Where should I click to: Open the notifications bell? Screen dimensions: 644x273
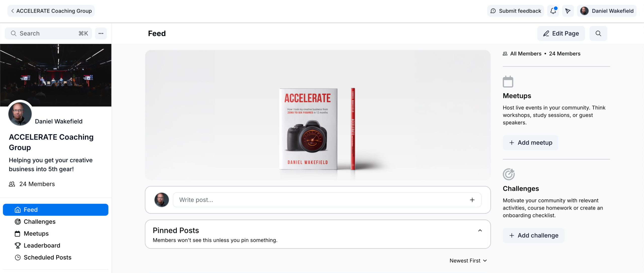click(x=553, y=11)
